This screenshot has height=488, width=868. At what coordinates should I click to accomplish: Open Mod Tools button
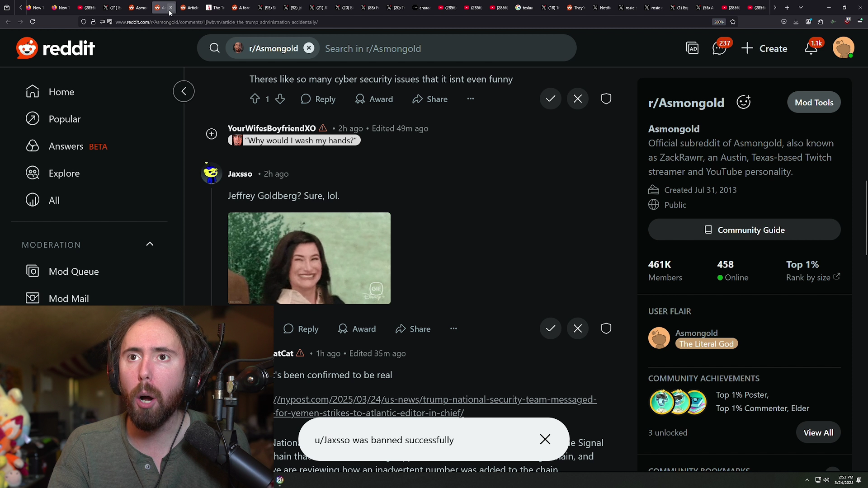[x=814, y=103]
